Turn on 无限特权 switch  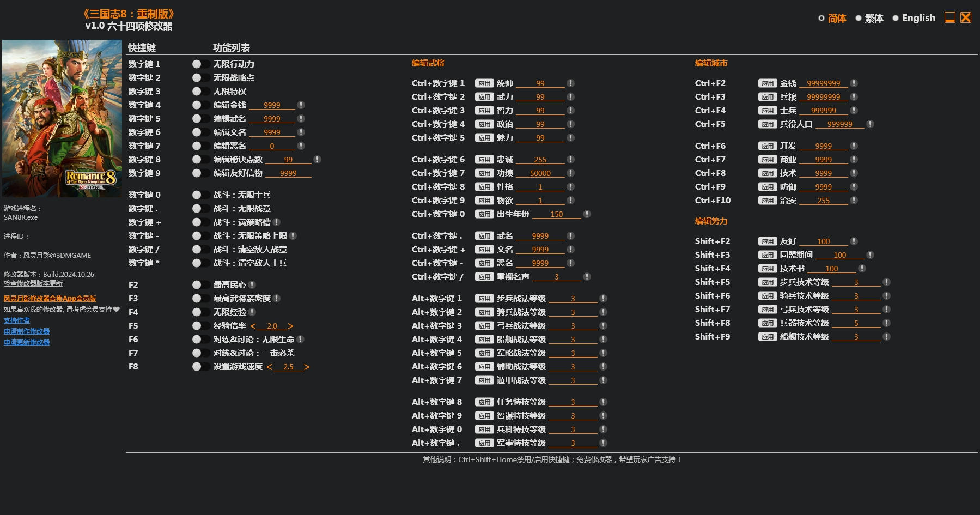pos(200,91)
